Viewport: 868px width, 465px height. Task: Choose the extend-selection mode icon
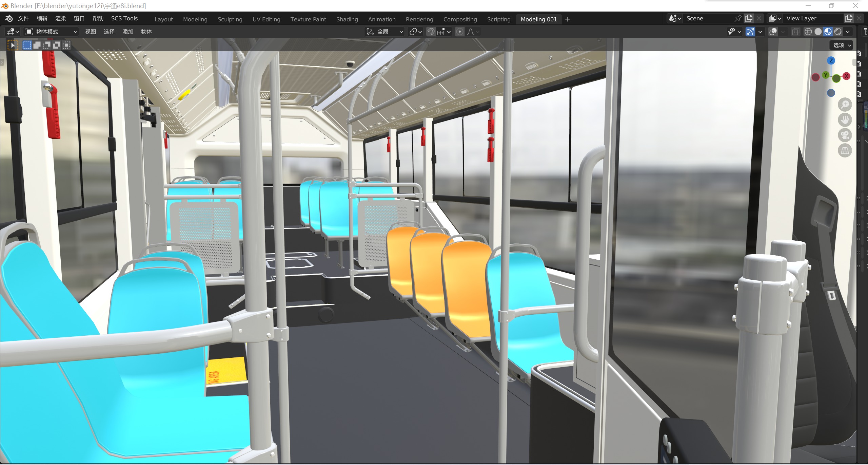[x=37, y=45]
